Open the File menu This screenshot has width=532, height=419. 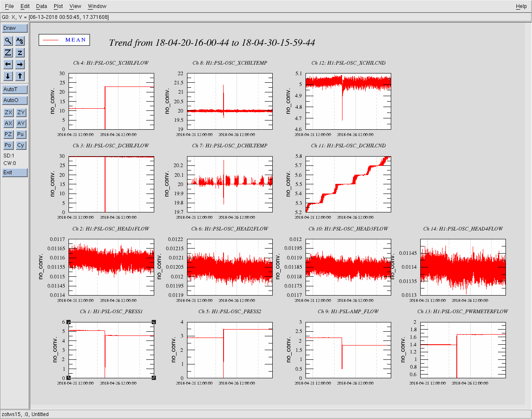[9, 6]
